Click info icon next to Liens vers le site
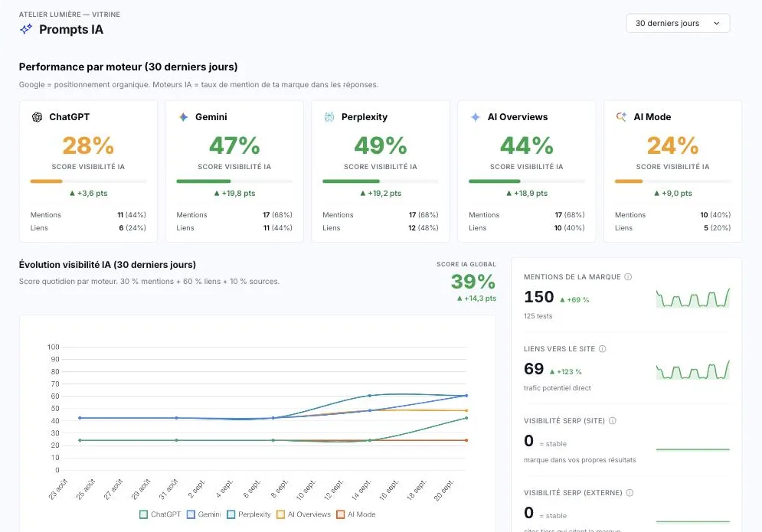The width and height of the screenshot is (762, 532). pyautogui.click(x=602, y=349)
